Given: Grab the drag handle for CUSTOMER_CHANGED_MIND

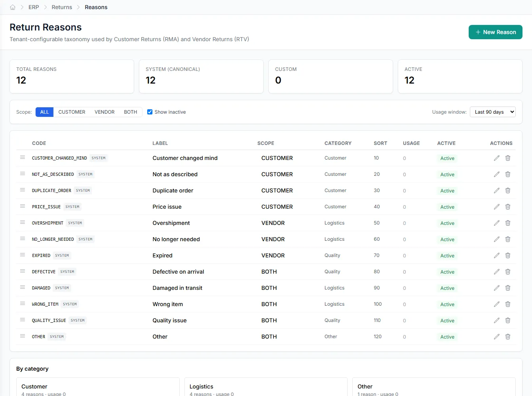Looking at the screenshot, I should coord(23,158).
